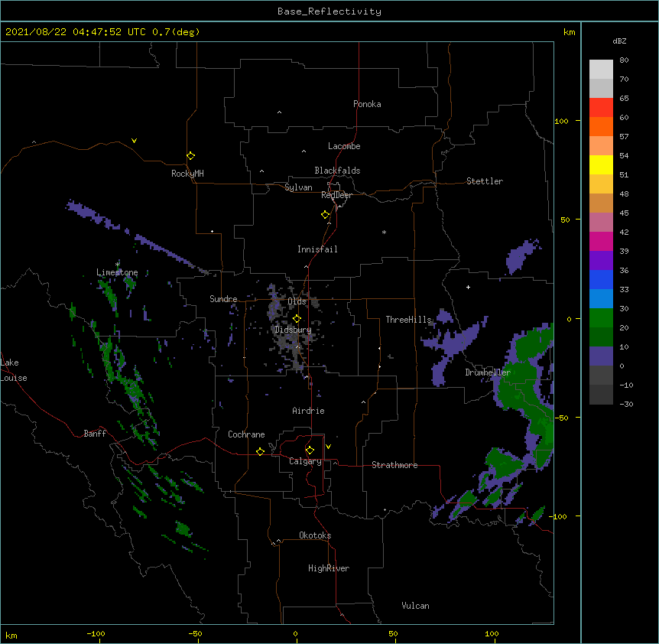Viewport: 659px width, 644px height.
Task: Click the km unit label at top right
Action: tap(569, 32)
